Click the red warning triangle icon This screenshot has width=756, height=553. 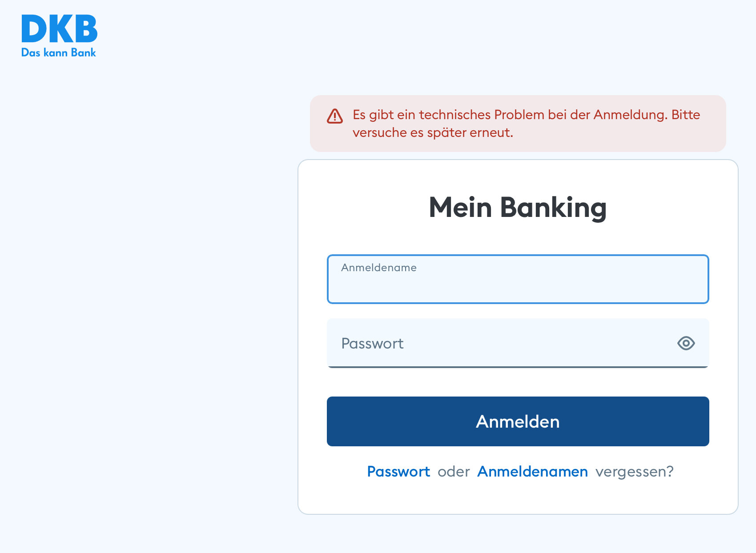click(335, 116)
